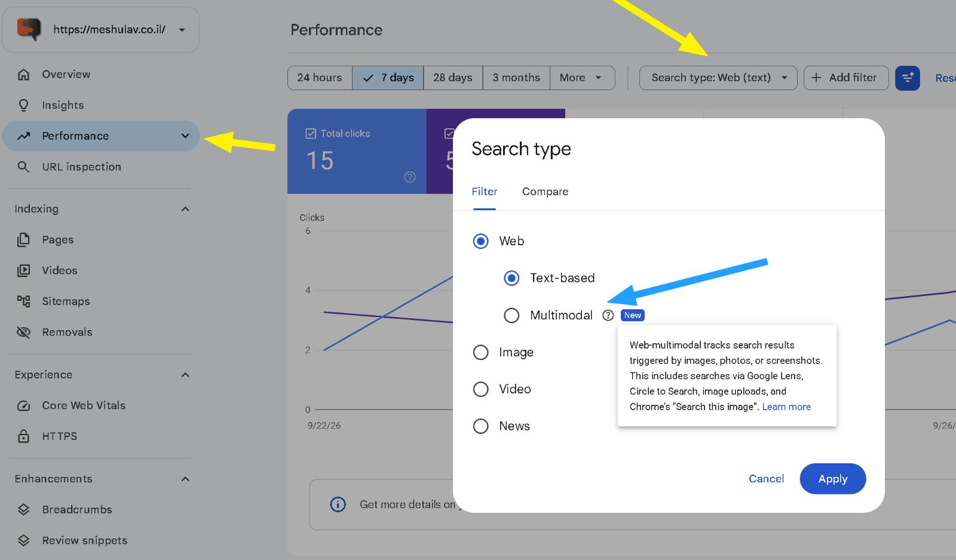
Task: Click the Total clicks help icon
Action: pos(410,177)
